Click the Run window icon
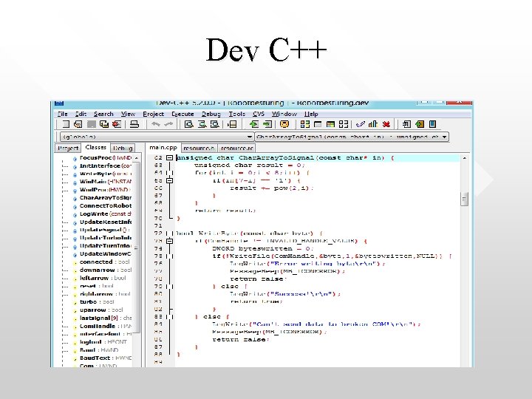The width and height of the screenshot is (532, 399). pos(318,124)
